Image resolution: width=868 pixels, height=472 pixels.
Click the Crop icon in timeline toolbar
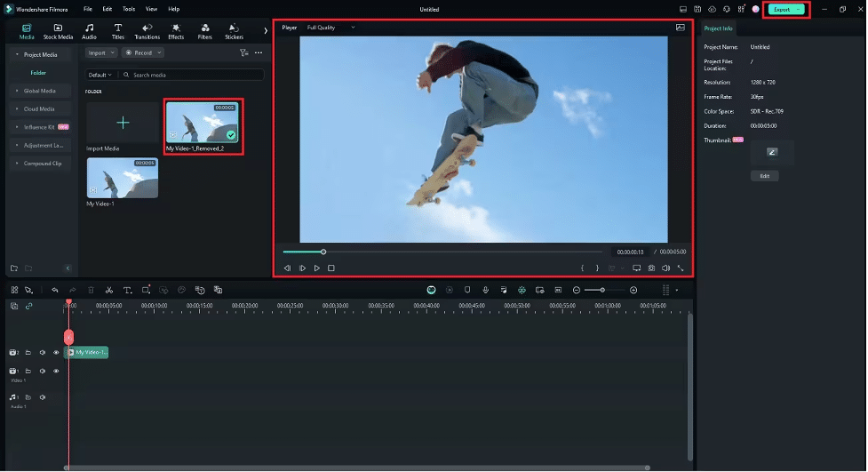(x=146, y=291)
